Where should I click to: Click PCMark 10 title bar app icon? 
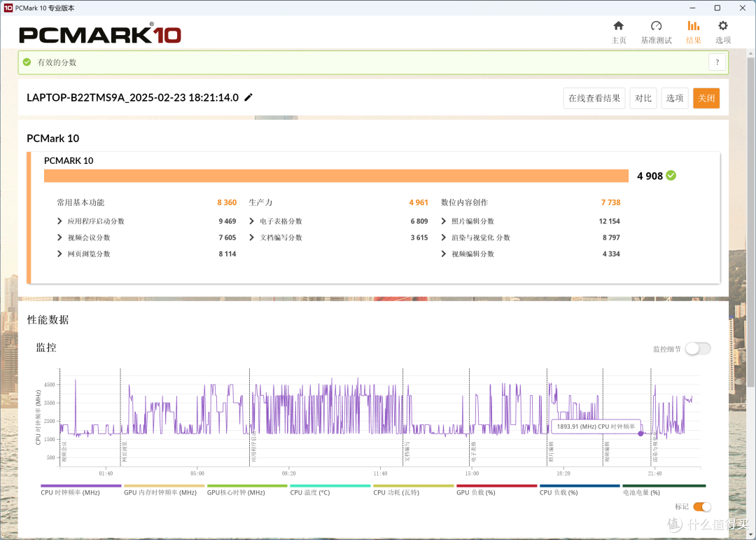point(8,8)
